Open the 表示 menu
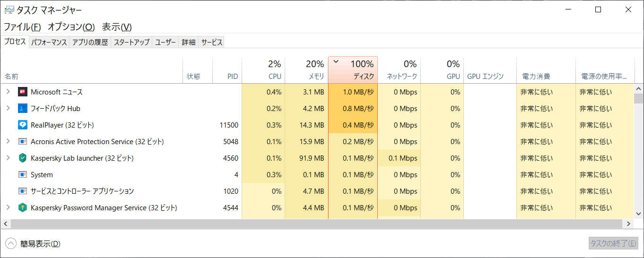Image resolution: width=644 pixels, height=258 pixels. point(117,27)
